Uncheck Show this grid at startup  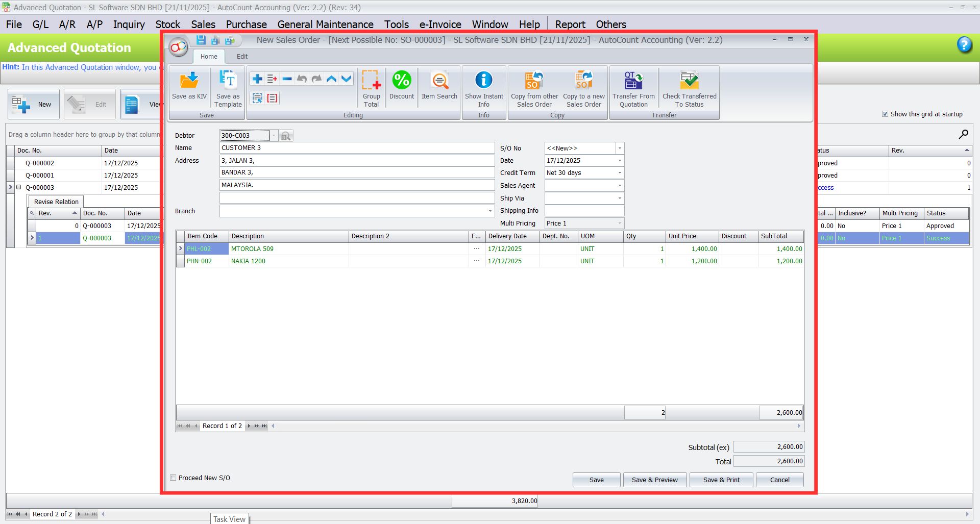(886, 114)
